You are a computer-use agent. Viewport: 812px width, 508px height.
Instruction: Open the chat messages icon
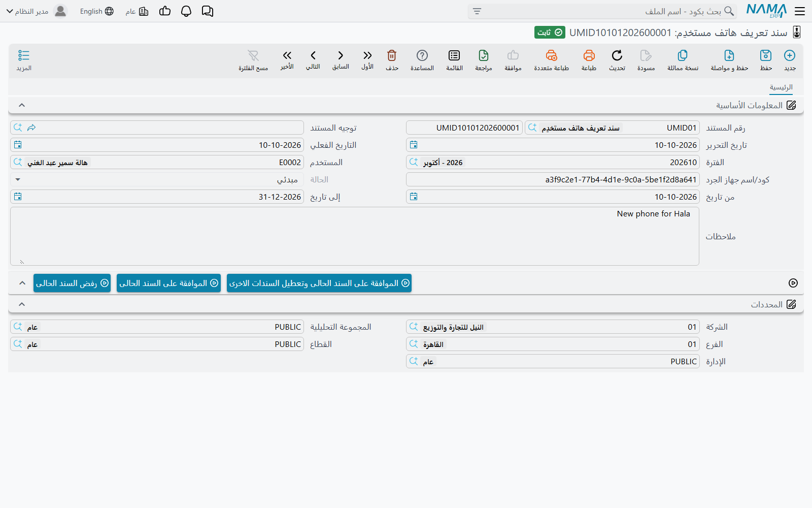pos(208,11)
